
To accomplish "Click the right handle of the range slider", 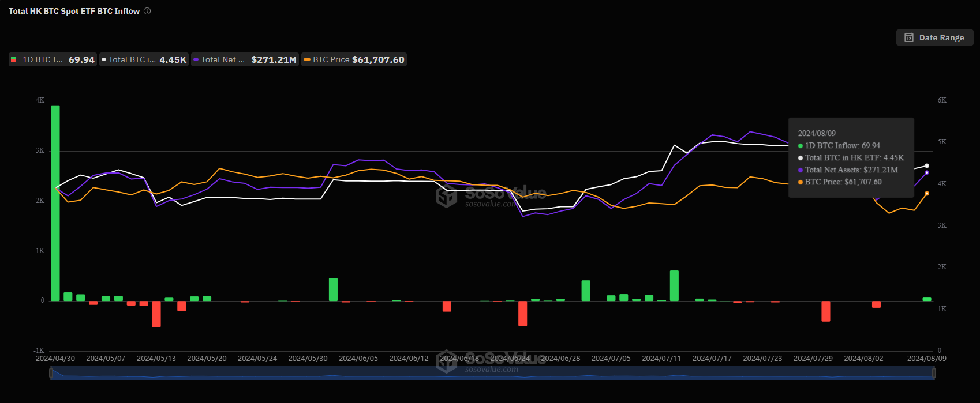I will coord(934,374).
